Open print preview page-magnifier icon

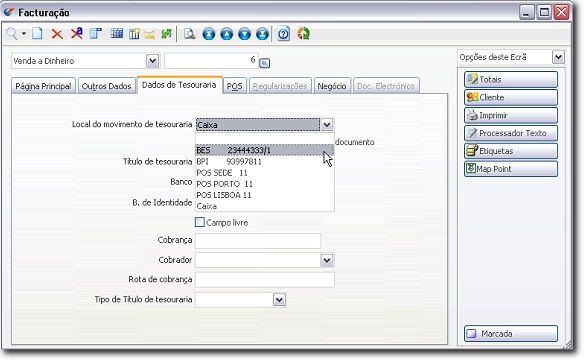pyautogui.click(x=190, y=34)
